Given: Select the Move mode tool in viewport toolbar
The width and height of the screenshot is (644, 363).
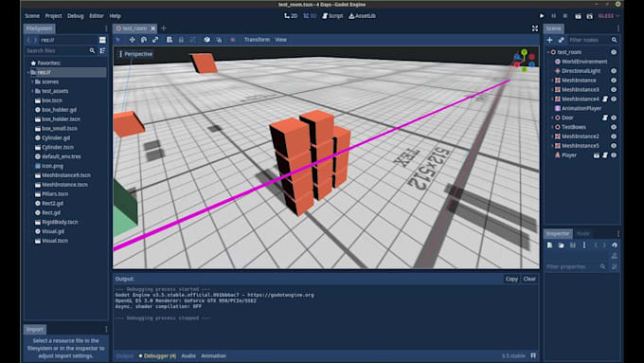Looking at the screenshot, I should (x=132, y=40).
